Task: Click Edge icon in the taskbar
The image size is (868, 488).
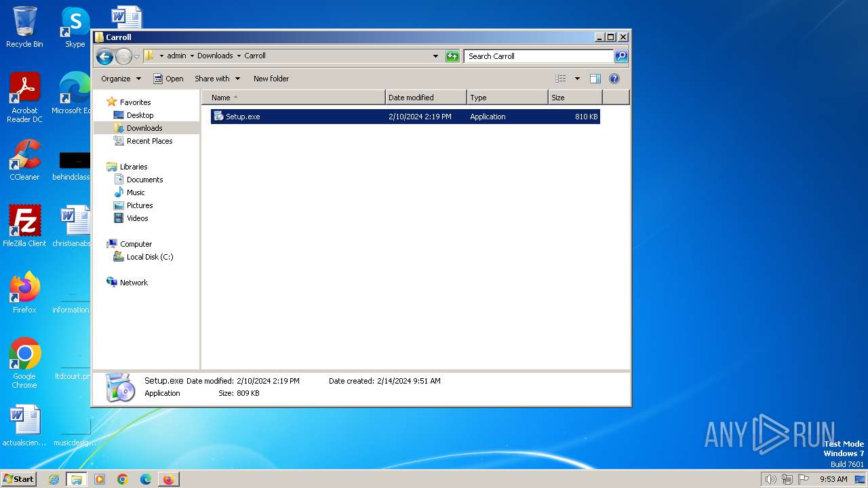Action: [145, 479]
